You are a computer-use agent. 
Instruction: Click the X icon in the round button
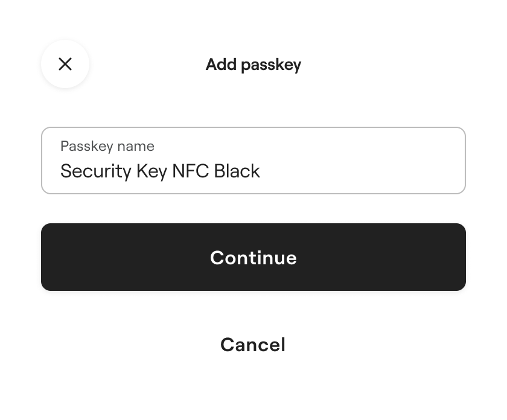[65, 64]
